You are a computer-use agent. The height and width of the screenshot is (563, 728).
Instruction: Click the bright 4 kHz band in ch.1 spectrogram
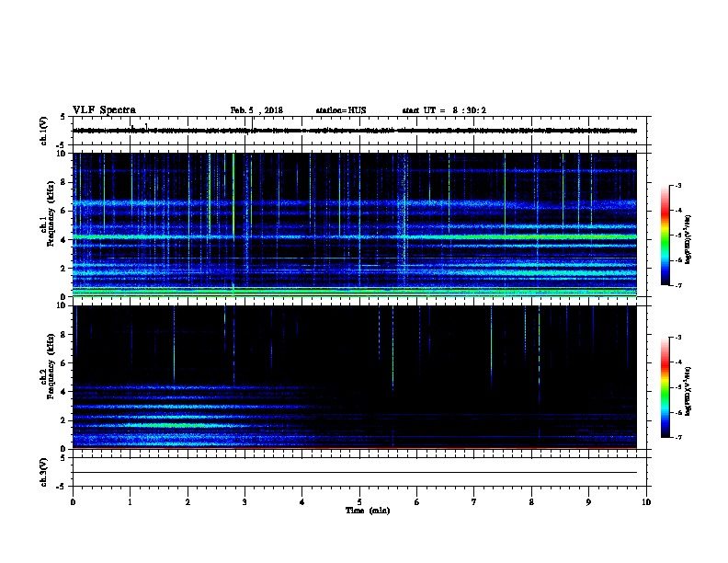click(355, 237)
